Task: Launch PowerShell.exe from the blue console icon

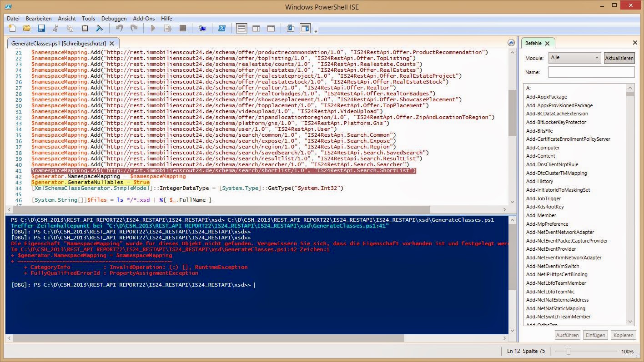Action: tap(222, 29)
